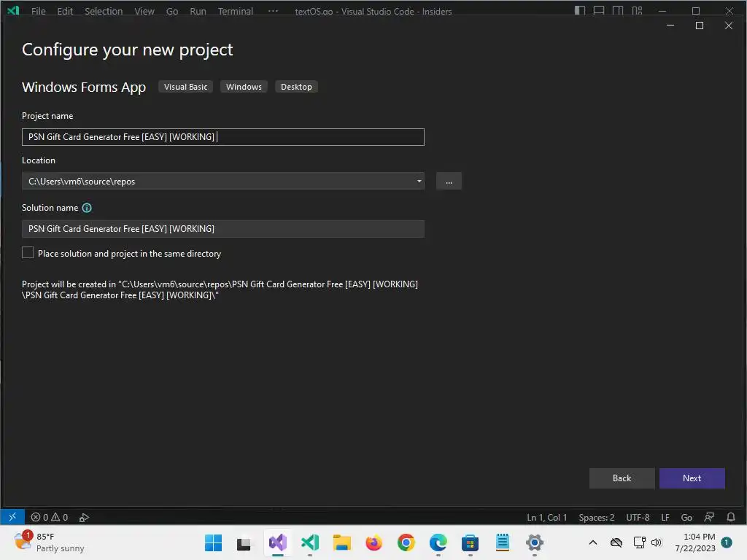Screen dimensions: 747x560
Task: Switch to VS Code Insiders on taskbar
Action: point(309,542)
